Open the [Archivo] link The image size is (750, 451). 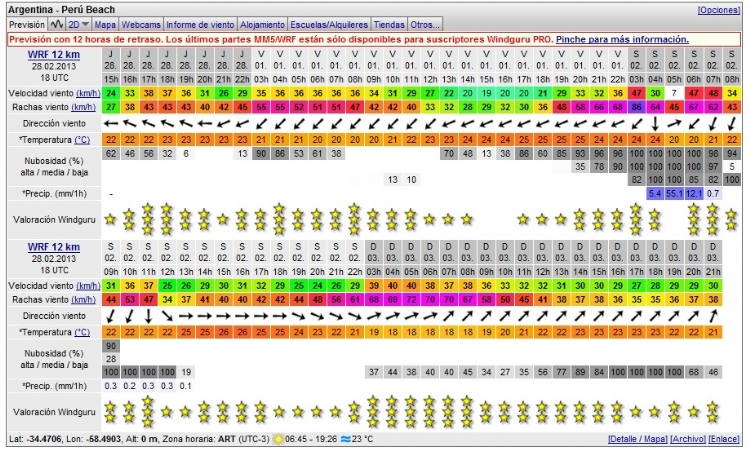pyautogui.click(x=687, y=439)
